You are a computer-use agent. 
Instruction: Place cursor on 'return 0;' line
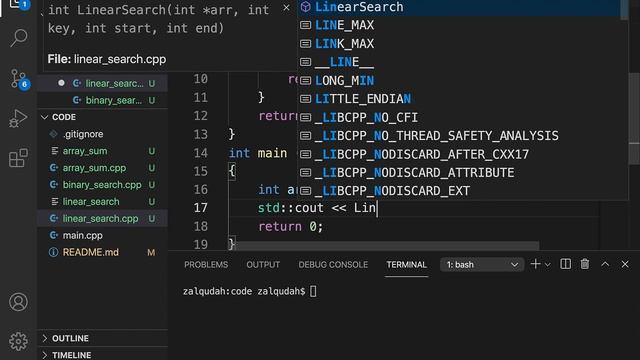coord(291,226)
